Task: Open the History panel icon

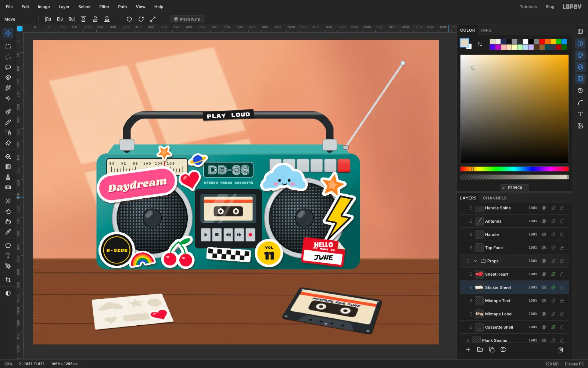Action: [580, 91]
